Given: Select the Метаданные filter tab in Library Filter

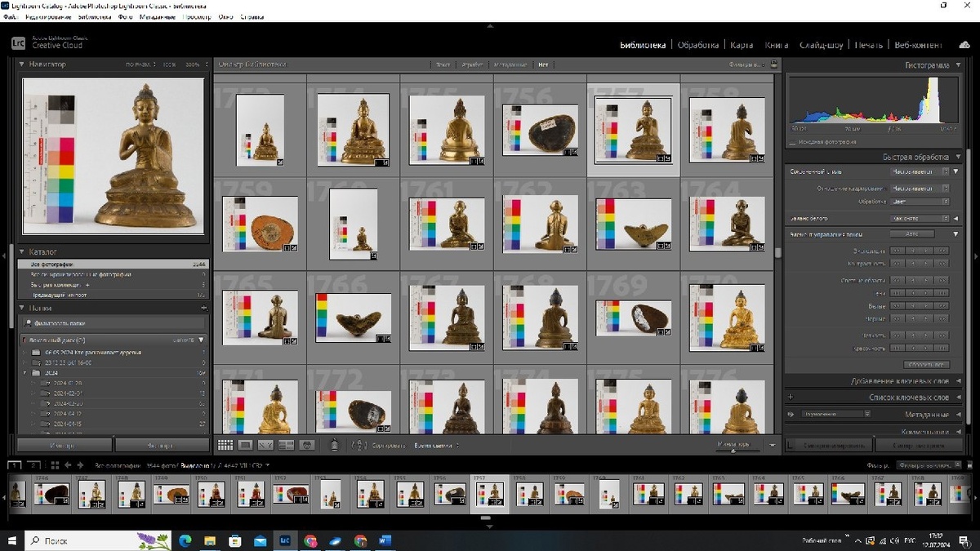Looking at the screenshot, I should 510,64.
